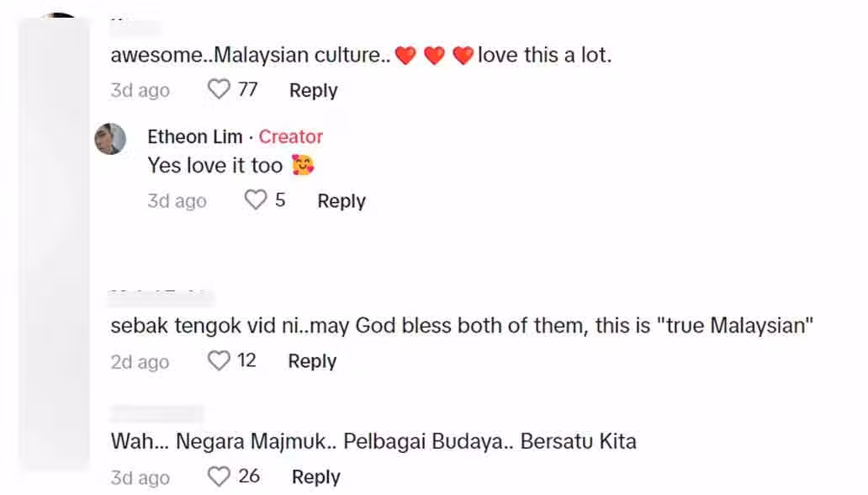Click the blurred username above "sebak tengok" comment
Viewport: 868px width, 495px height.
(x=161, y=297)
